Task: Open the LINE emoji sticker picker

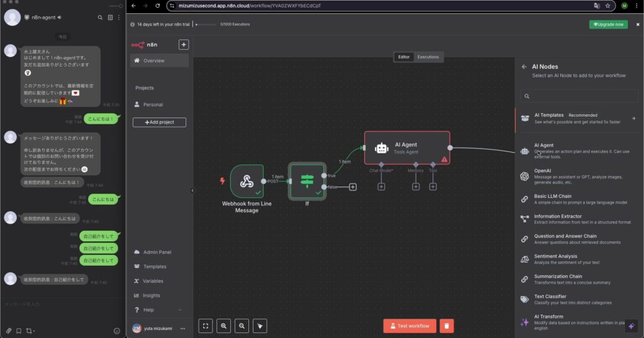Action: pyautogui.click(x=116, y=330)
